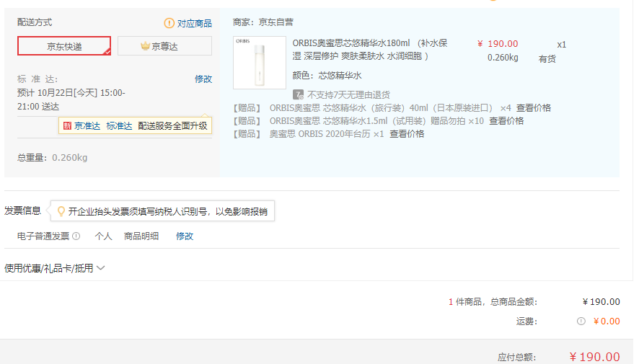Click 修改 next to 标准达 delivery time

(203, 79)
